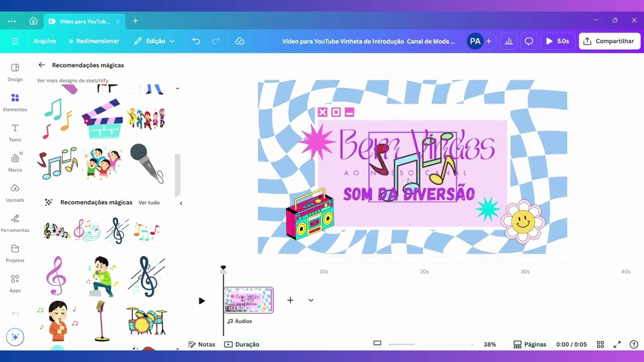Open the comments speech bubble

pyautogui.click(x=529, y=41)
